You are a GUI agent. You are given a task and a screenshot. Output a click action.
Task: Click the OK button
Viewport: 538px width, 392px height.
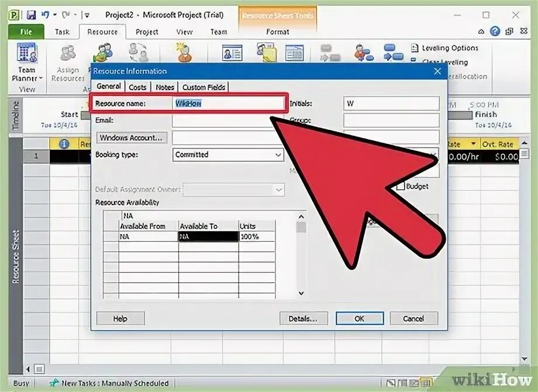360,318
